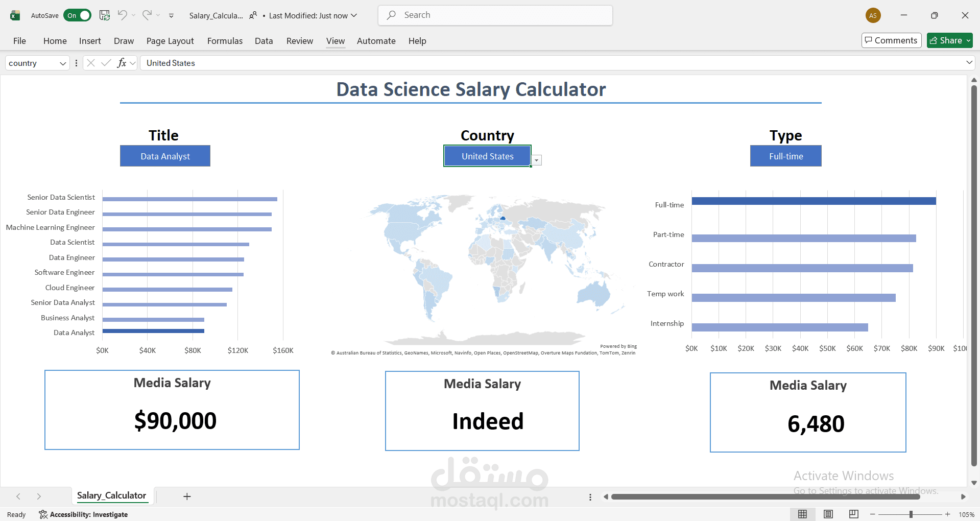Click the Search box

(495, 15)
